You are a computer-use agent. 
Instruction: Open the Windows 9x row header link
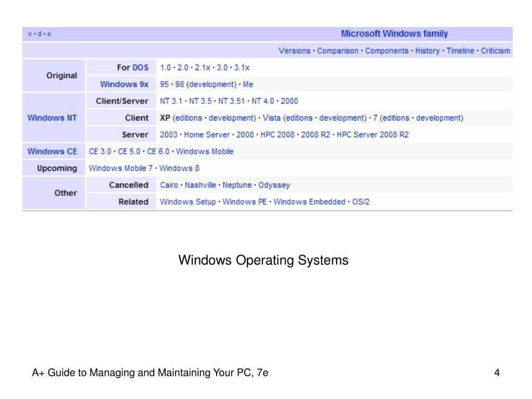124,84
